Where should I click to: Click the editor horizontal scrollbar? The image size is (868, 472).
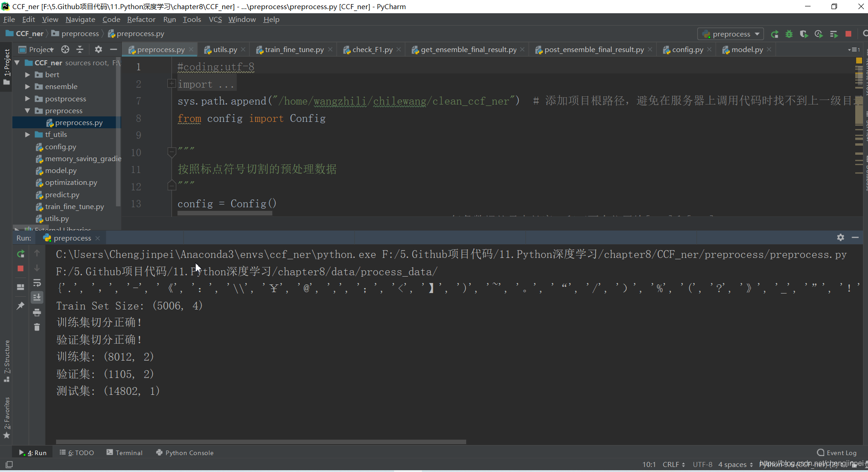[x=225, y=213]
